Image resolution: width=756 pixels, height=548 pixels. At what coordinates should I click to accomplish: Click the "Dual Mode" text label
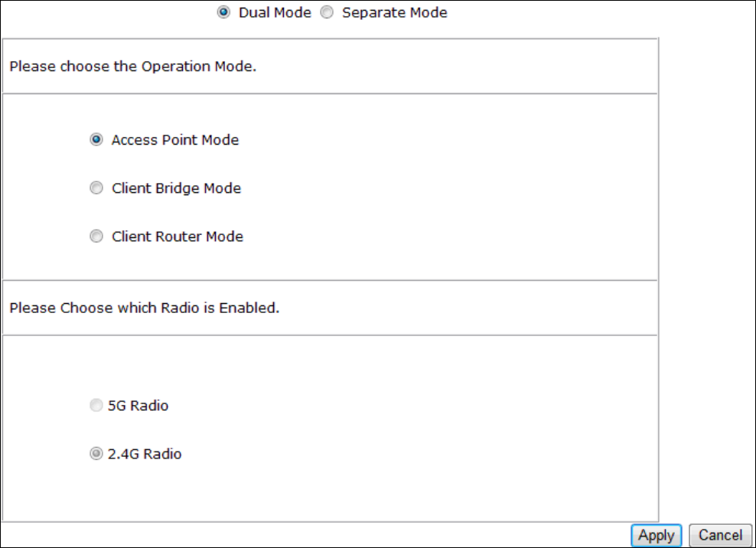[275, 13]
